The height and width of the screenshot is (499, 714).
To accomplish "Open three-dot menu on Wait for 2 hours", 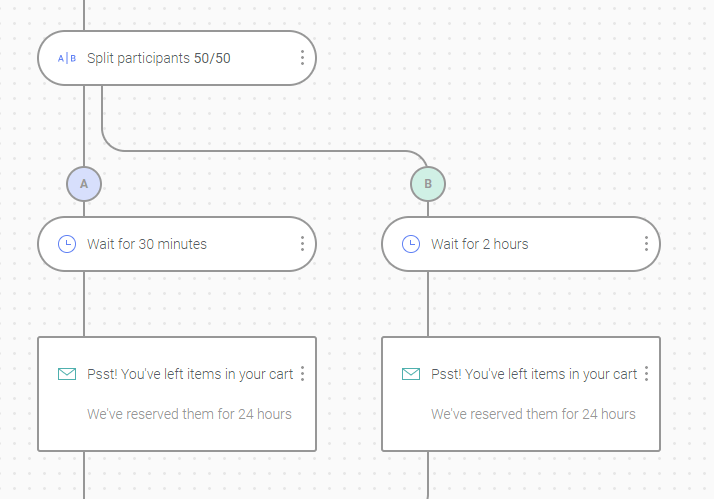I will coord(646,244).
